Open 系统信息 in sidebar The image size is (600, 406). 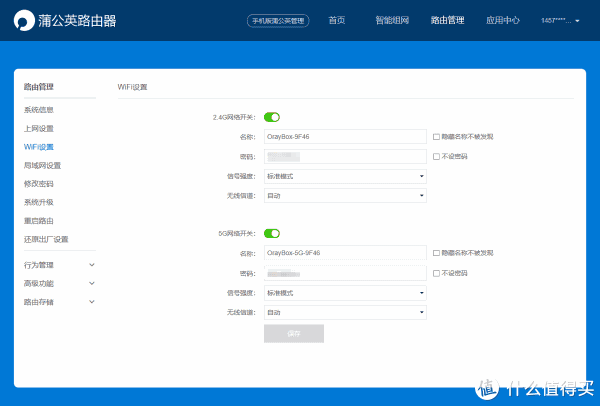pos(39,110)
